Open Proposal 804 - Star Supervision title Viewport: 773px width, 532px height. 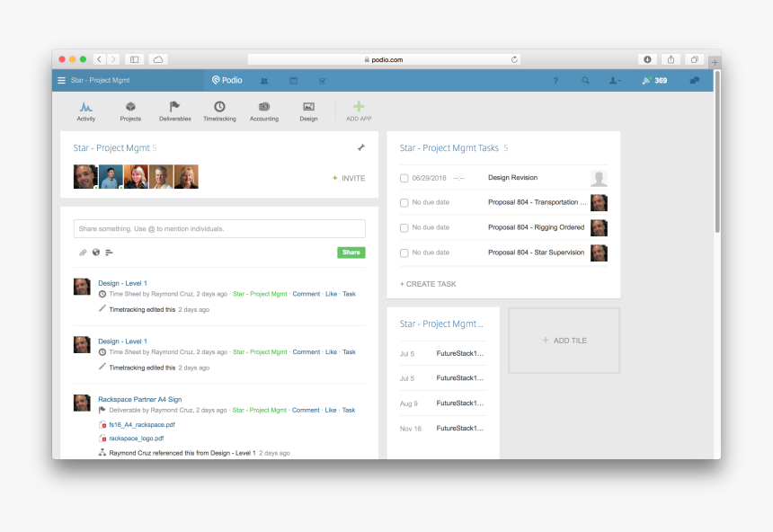pyautogui.click(x=536, y=253)
